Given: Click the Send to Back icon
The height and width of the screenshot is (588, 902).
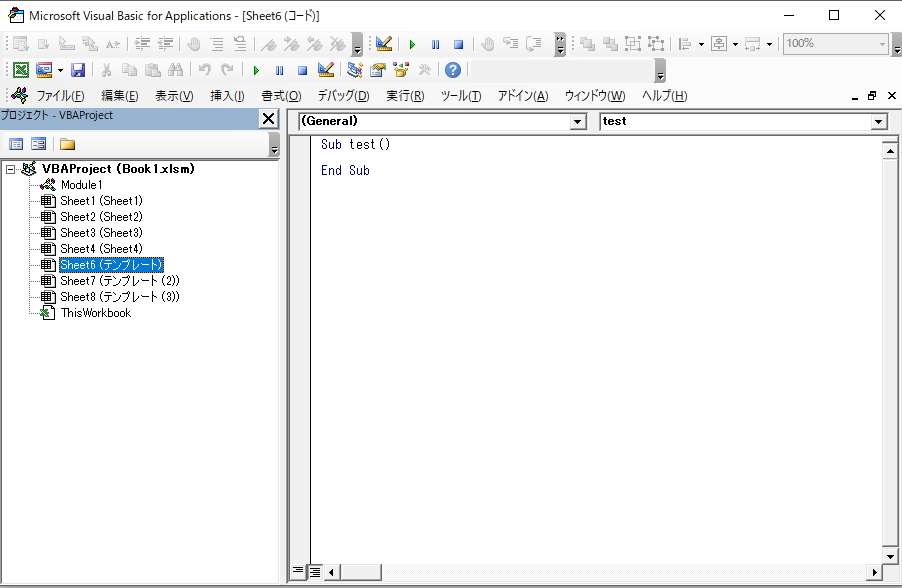Looking at the screenshot, I should [610, 44].
